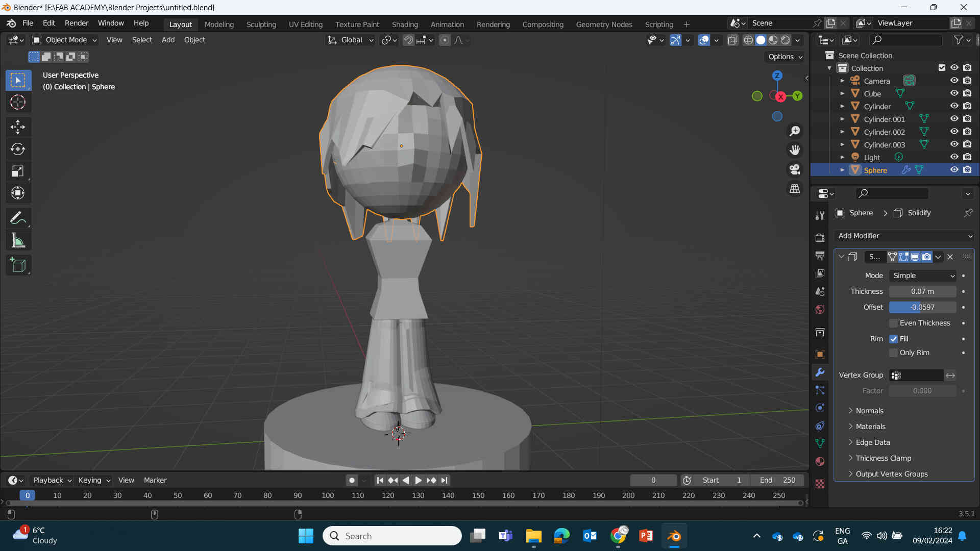Screen dimensions: 980x551
Task: Adjust the Offset -0.0597 slider
Action: (x=922, y=307)
